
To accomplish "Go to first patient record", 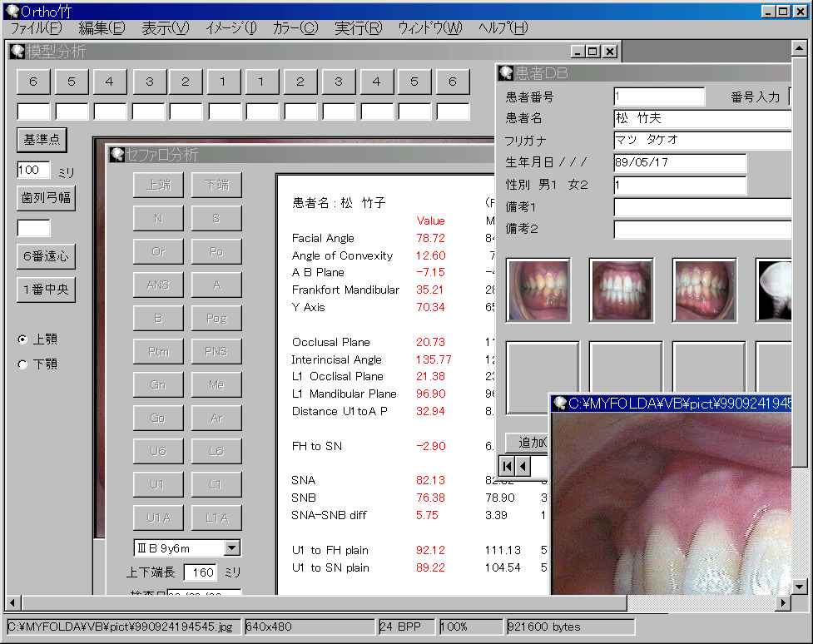I will pyautogui.click(x=507, y=467).
